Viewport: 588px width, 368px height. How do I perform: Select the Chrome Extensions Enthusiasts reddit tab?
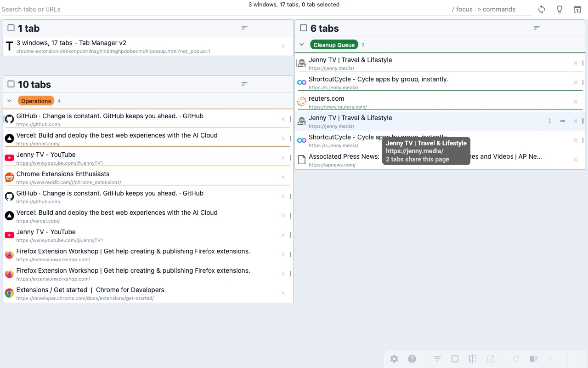tap(138, 177)
